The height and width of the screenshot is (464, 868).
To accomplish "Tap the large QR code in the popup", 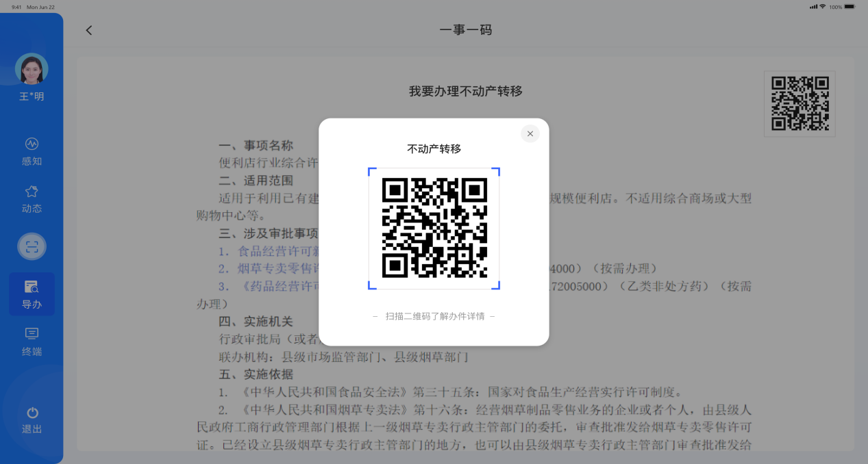I will pyautogui.click(x=434, y=228).
